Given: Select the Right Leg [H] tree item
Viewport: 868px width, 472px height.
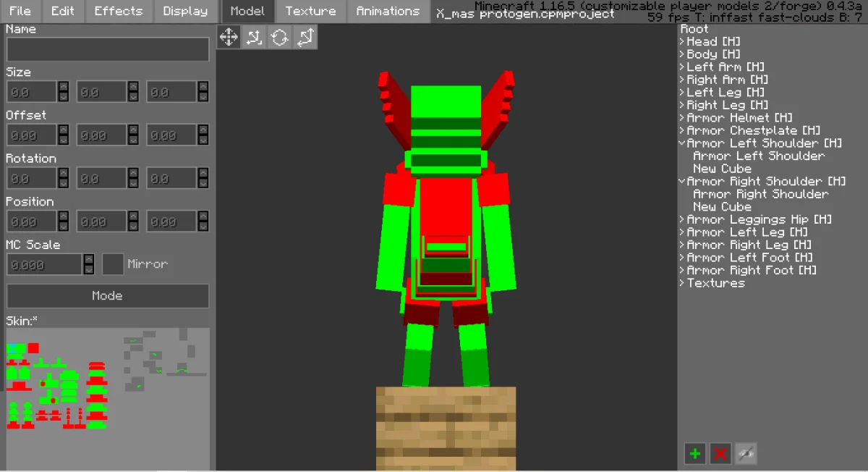Looking at the screenshot, I should point(728,105).
